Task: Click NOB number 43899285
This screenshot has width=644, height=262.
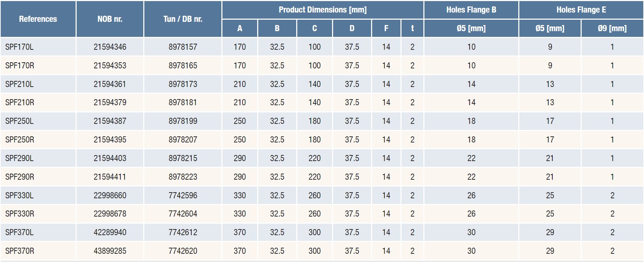Action: (x=110, y=251)
